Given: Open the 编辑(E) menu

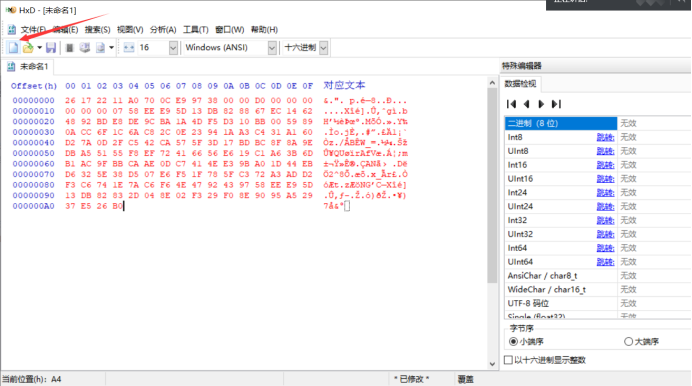Looking at the screenshot, I should pos(65,30).
